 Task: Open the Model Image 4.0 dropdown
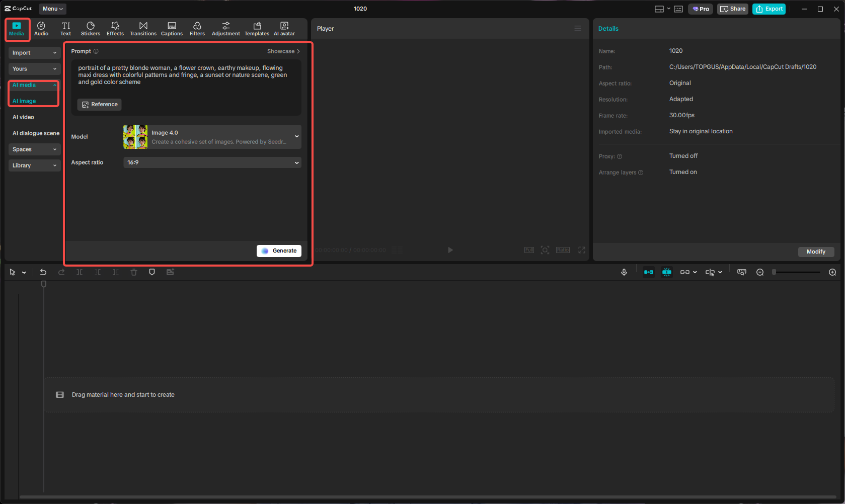click(212, 137)
